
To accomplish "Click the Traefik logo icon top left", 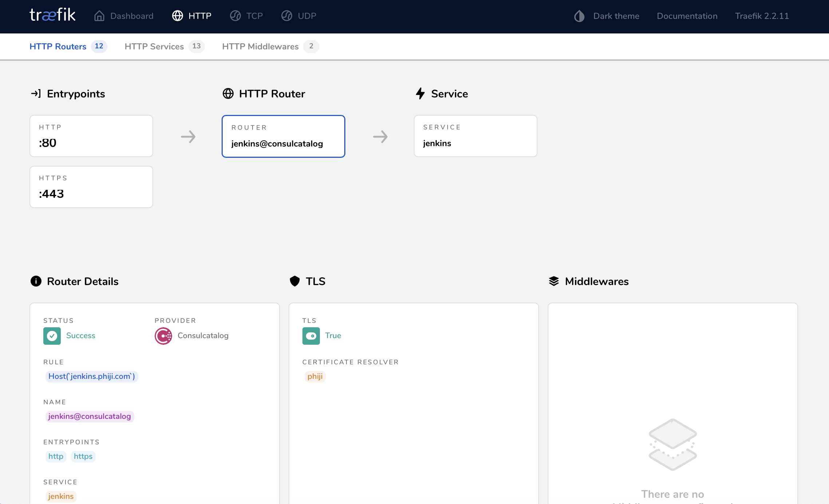I will 53,16.
